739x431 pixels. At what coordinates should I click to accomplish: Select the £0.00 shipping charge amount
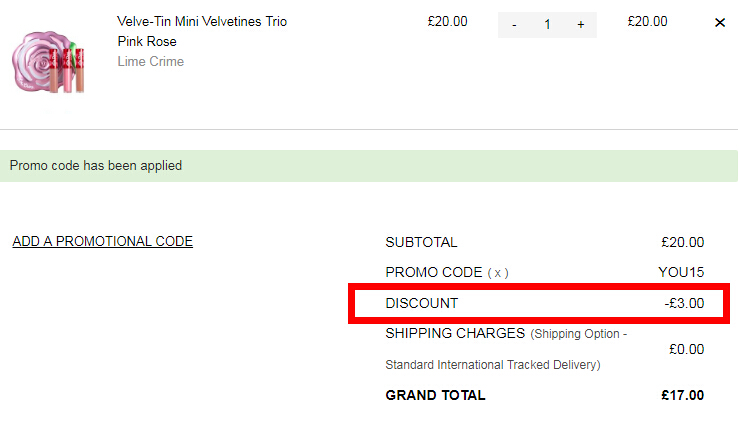pos(687,349)
